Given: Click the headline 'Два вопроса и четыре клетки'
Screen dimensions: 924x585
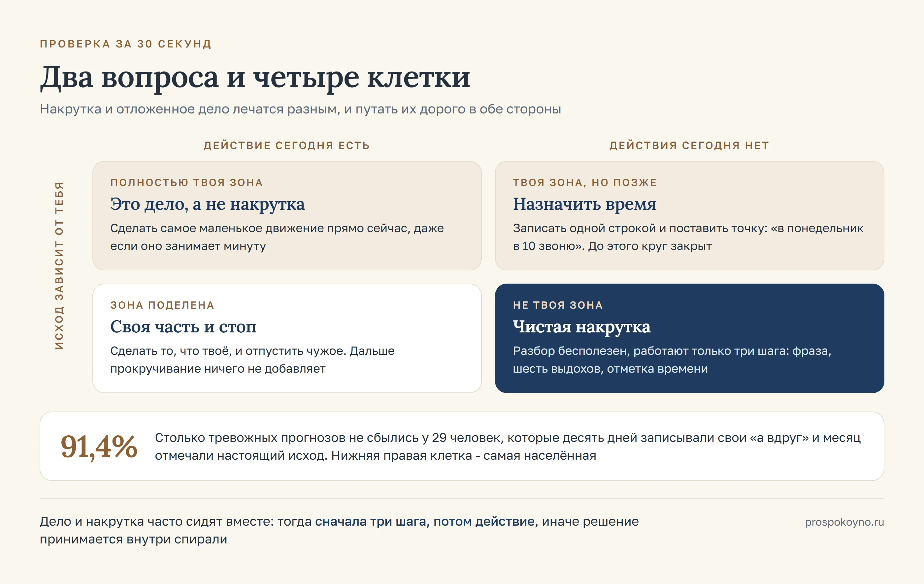Looking at the screenshot, I should [255, 78].
